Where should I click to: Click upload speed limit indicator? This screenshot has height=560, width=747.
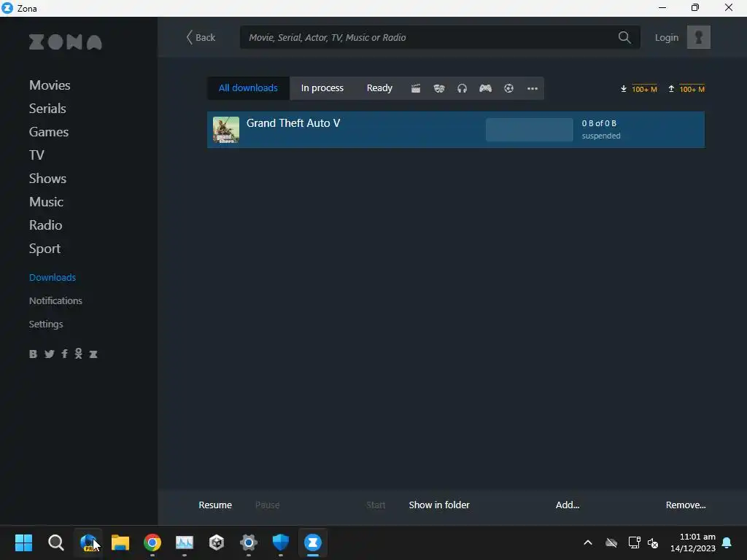tap(686, 89)
